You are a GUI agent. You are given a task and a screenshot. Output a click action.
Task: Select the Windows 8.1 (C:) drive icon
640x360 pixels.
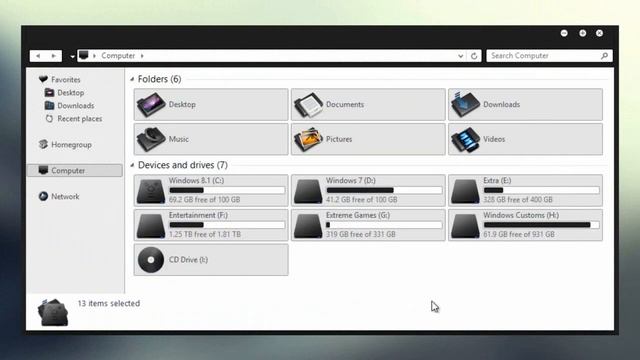click(x=151, y=191)
